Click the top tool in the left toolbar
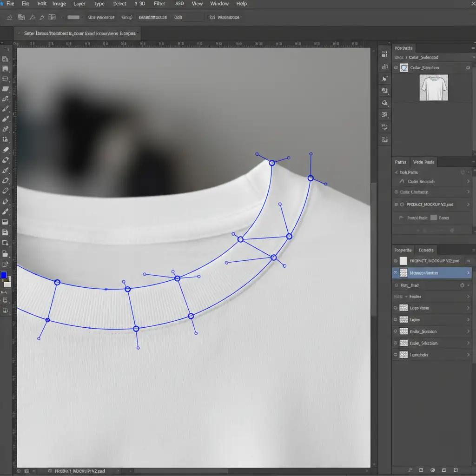 coord(6,59)
